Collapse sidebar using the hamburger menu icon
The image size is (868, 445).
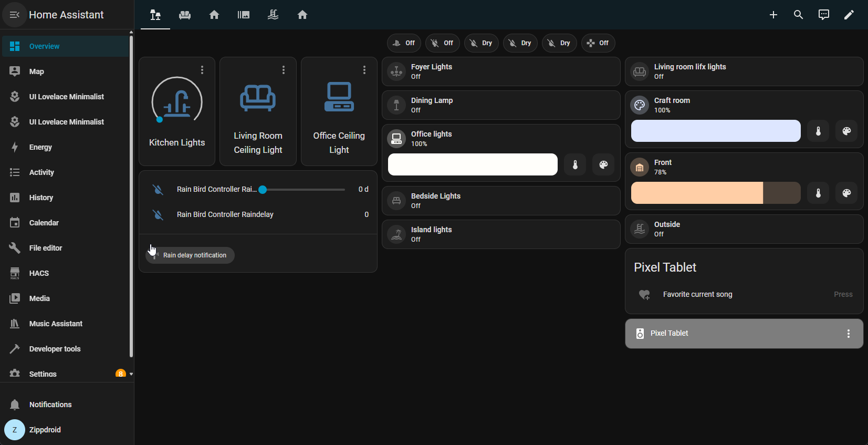pyautogui.click(x=15, y=15)
